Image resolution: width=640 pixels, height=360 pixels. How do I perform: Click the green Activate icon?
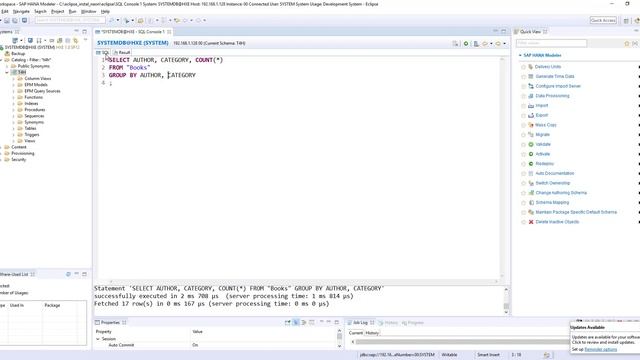(531, 154)
